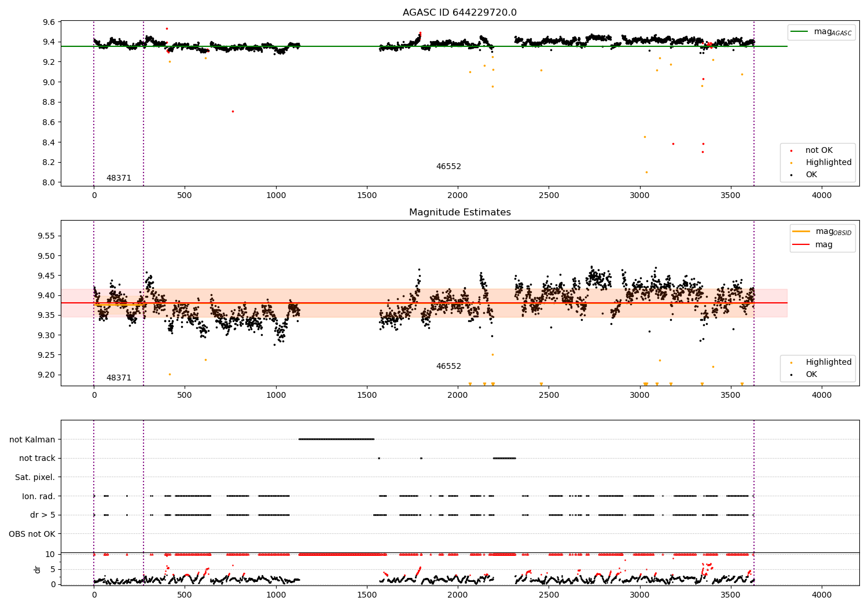
Task: Click the red "not OK" legend marker dot
Action: pyautogui.click(x=791, y=151)
